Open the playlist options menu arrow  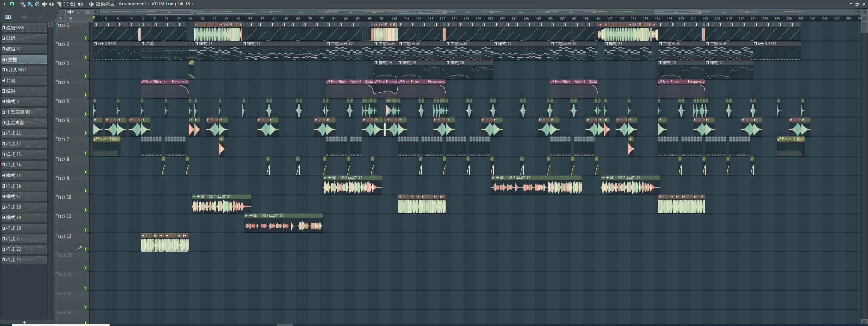(x=4, y=4)
